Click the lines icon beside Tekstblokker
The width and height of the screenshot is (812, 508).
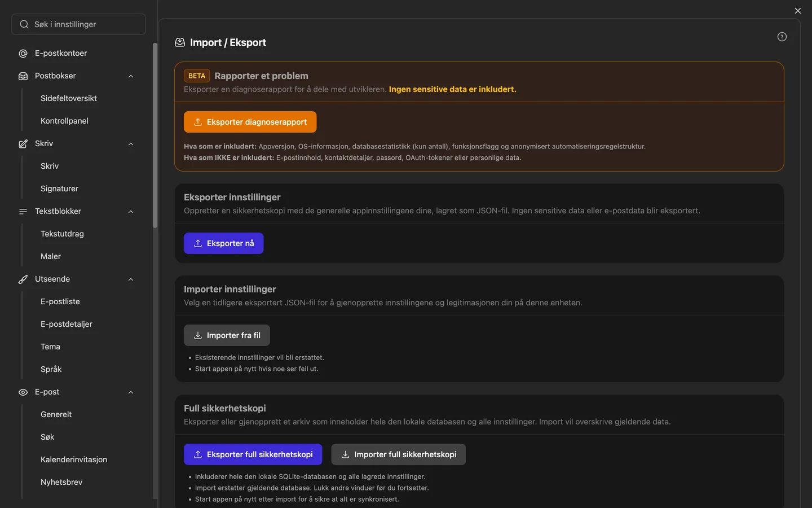pyautogui.click(x=23, y=212)
